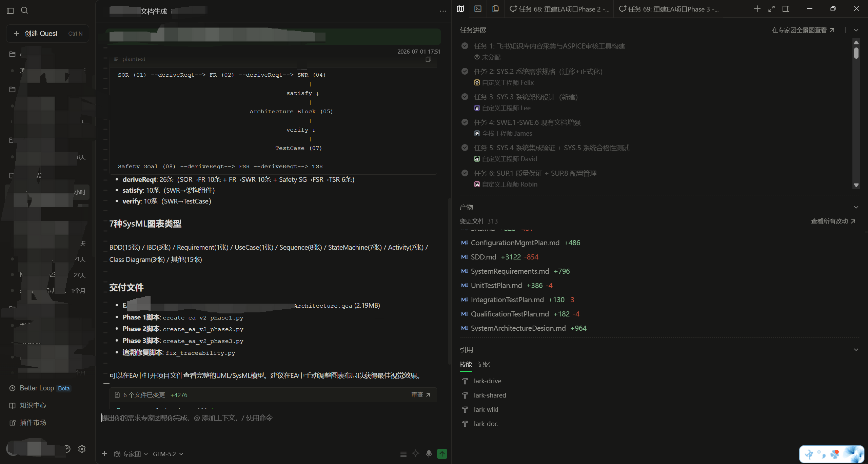Open 在专家团全景图查看 link
The image size is (868, 464).
[x=803, y=30]
